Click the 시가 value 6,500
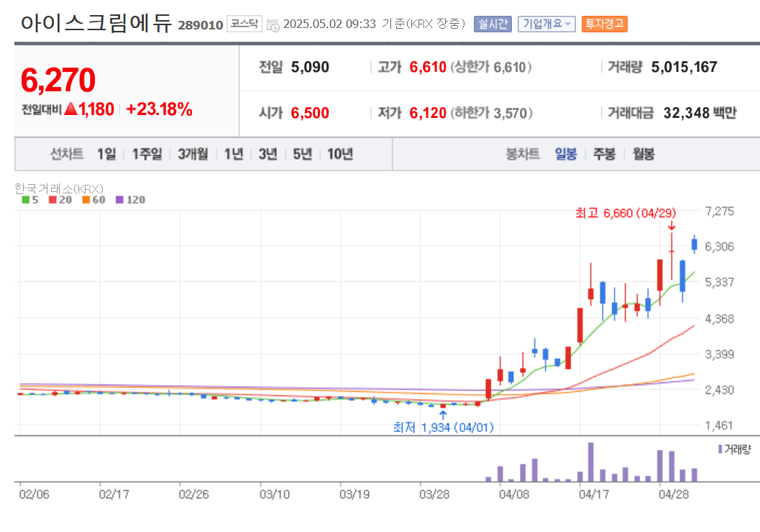Image resolution: width=760 pixels, height=532 pixels. [x=310, y=113]
